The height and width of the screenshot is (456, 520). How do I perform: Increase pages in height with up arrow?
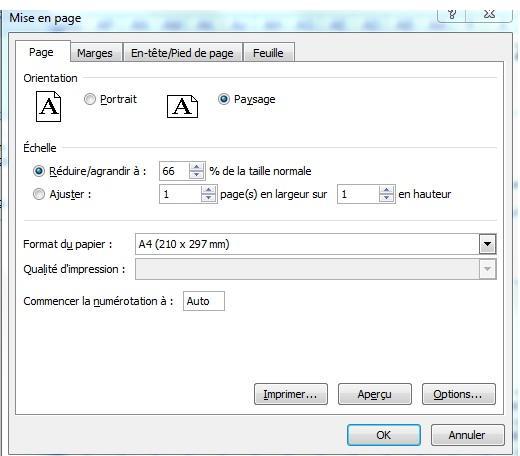tap(387, 190)
